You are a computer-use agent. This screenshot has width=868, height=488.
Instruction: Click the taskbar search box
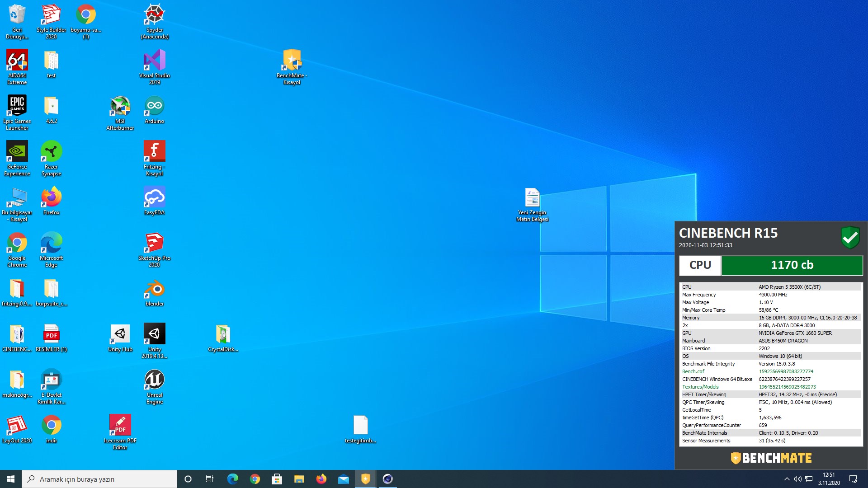[99, 479]
